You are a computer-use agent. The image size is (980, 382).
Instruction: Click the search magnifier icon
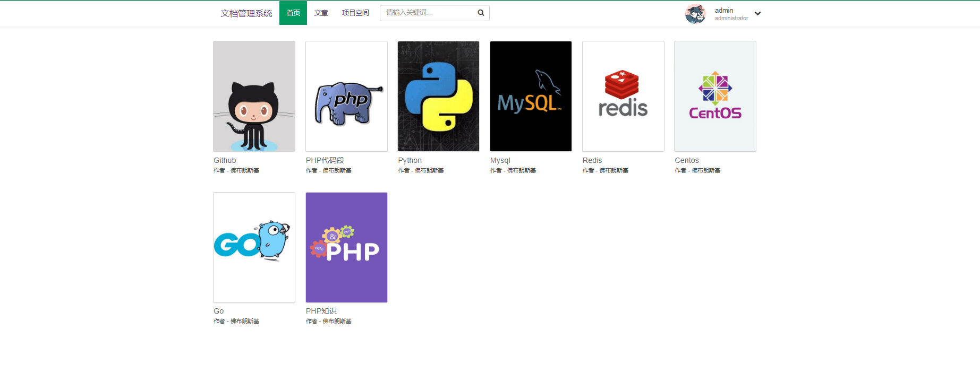point(481,13)
